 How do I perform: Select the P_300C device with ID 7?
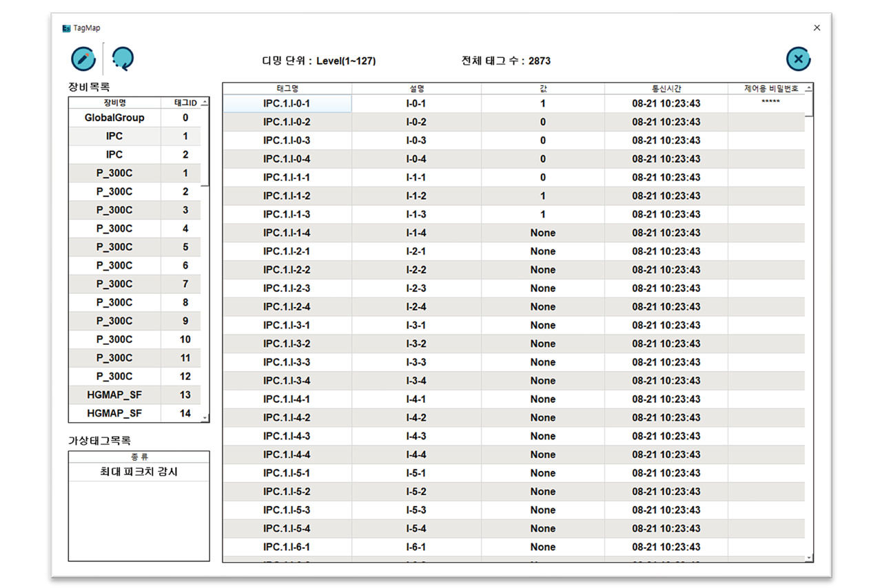coord(135,284)
